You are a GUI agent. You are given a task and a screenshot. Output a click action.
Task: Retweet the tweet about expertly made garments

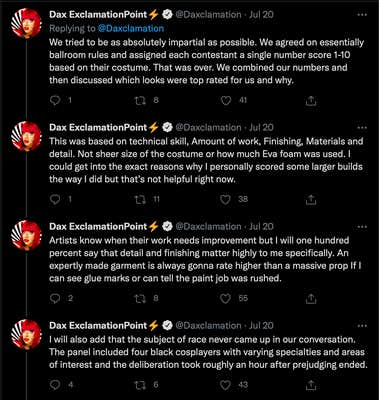point(140,298)
